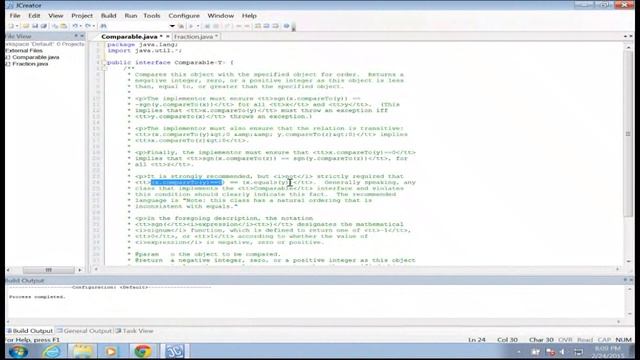Open the Window menu
Image resolution: width=640 pixels, height=360 pixels.
tap(220, 16)
